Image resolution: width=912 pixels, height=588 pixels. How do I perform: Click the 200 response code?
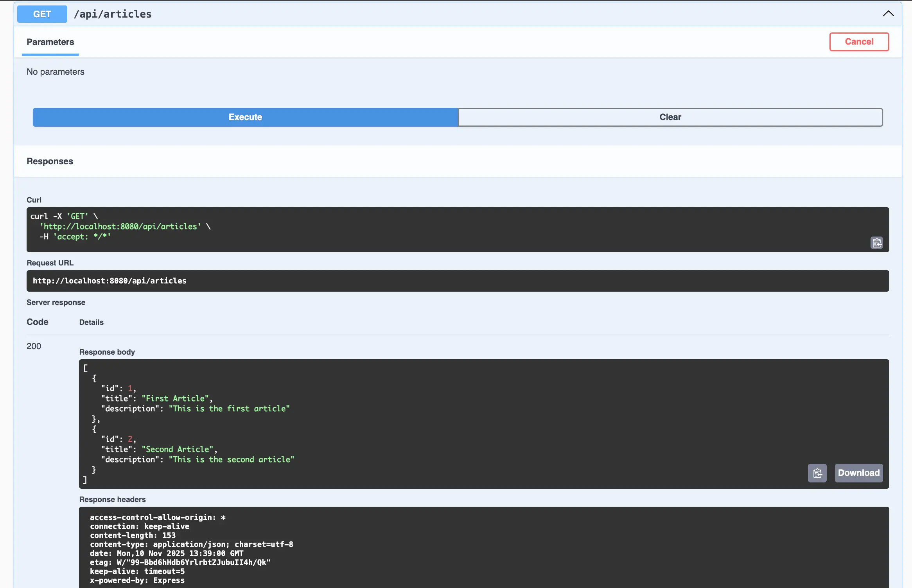tap(34, 346)
